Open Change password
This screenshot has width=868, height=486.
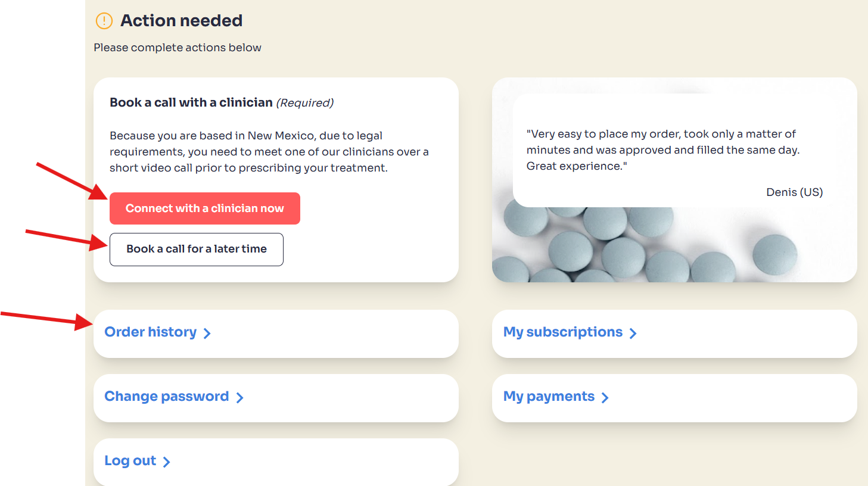pos(167,397)
